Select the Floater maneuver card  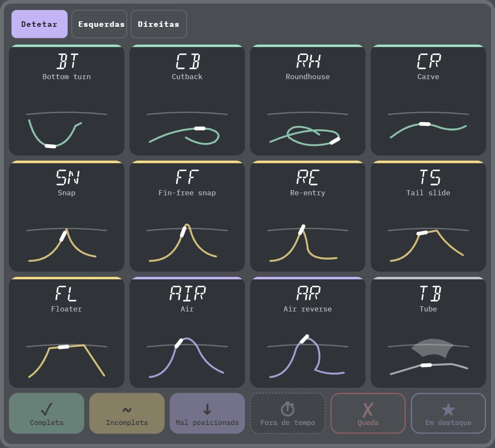pyautogui.click(x=67, y=332)
